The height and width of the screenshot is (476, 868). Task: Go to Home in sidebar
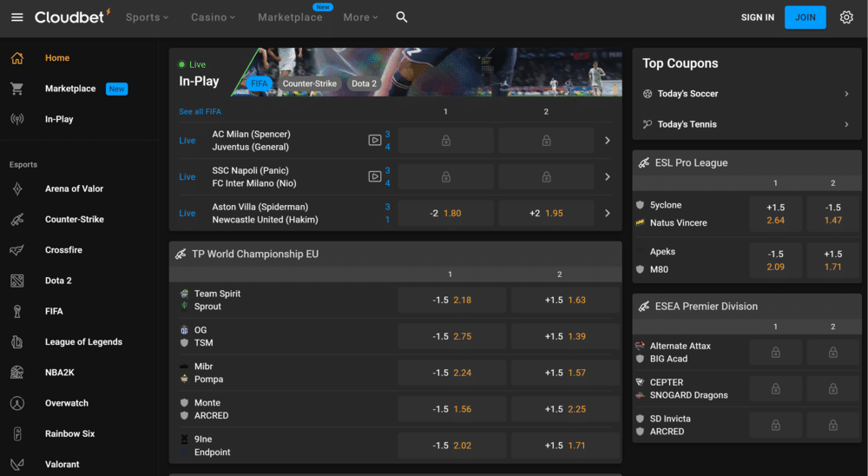[x=57, y=58]
